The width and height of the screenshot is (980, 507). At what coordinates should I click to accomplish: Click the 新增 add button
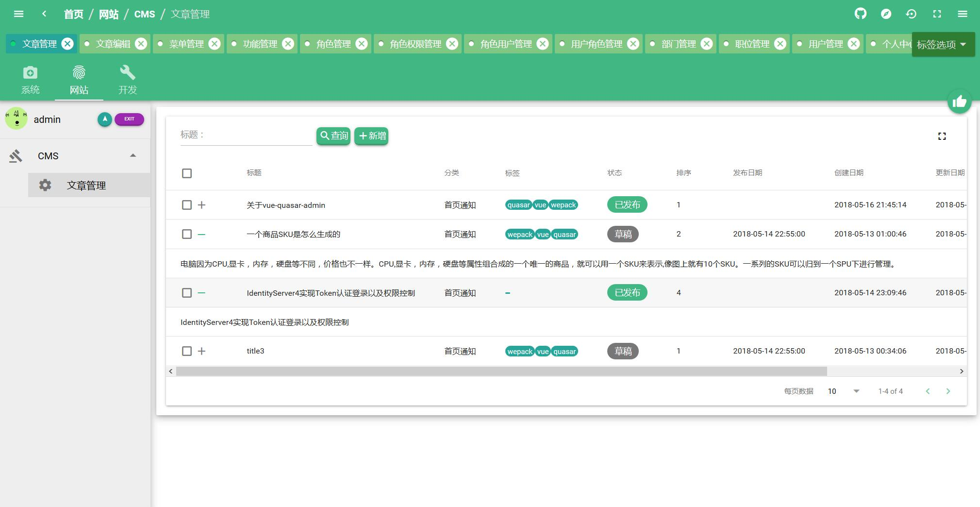[x=371, y=135]
